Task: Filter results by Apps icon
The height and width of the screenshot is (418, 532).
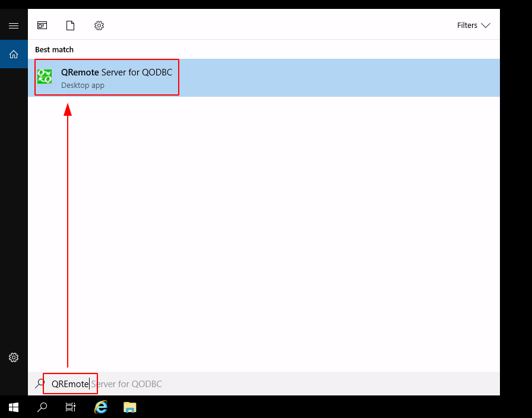Action: (42, 26)
